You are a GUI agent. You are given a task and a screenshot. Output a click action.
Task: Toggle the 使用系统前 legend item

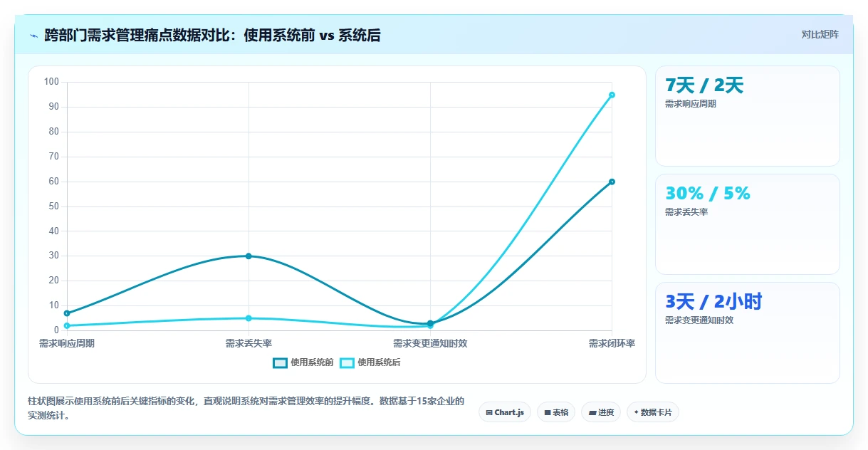click(x=303, y=362)
